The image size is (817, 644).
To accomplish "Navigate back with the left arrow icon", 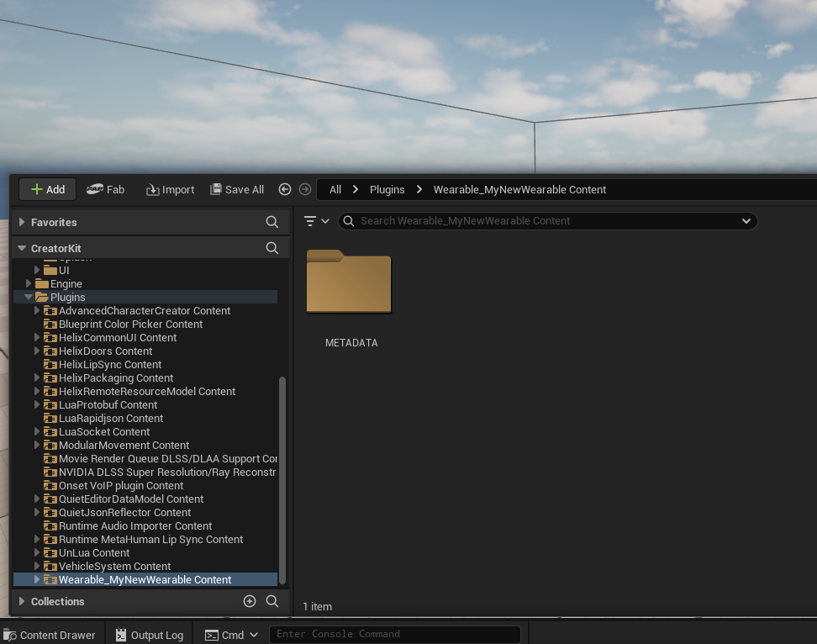I will (285, 189).
